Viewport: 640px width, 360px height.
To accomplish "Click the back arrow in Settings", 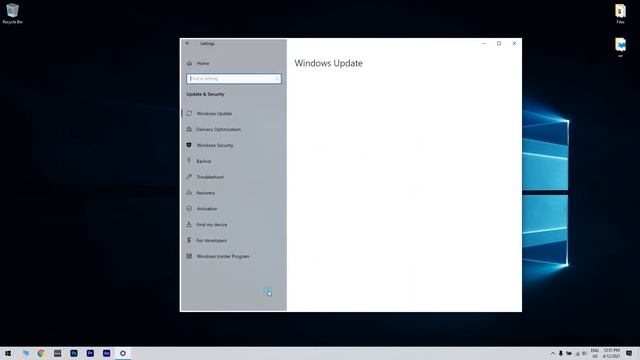I will tap(187, 43).
